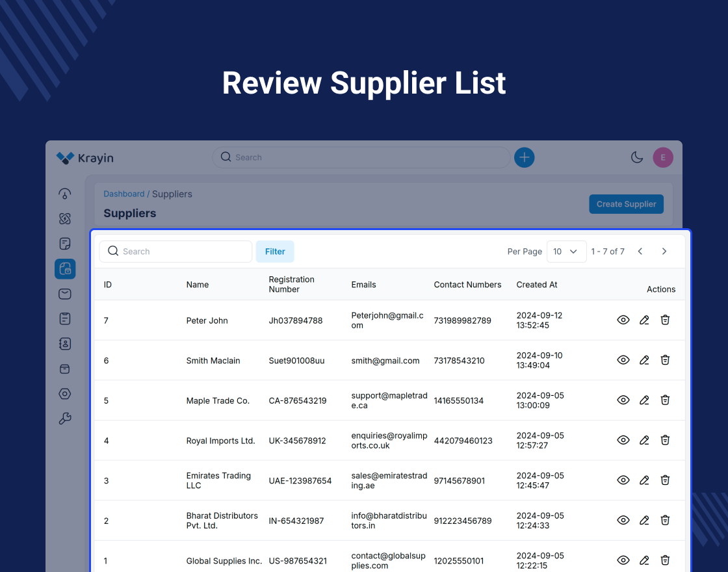
Task: Sort by Contact Numbers column header
Action: [x=467, y=285]
